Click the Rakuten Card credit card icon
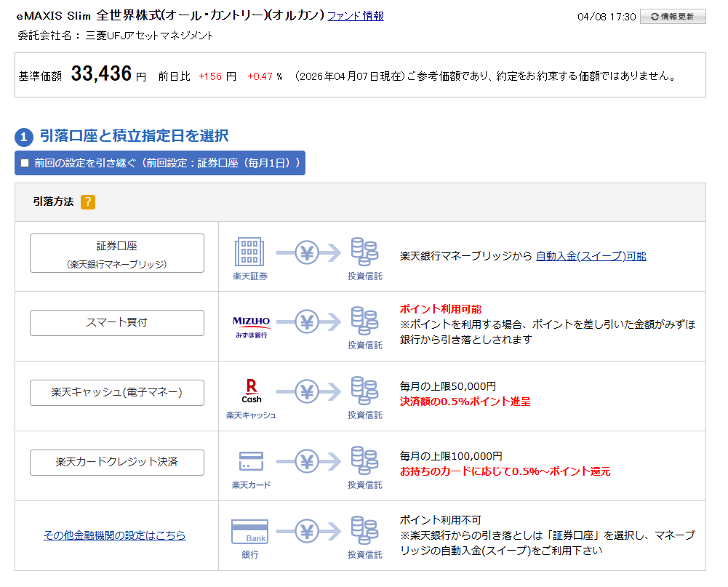 coord(251,461)
